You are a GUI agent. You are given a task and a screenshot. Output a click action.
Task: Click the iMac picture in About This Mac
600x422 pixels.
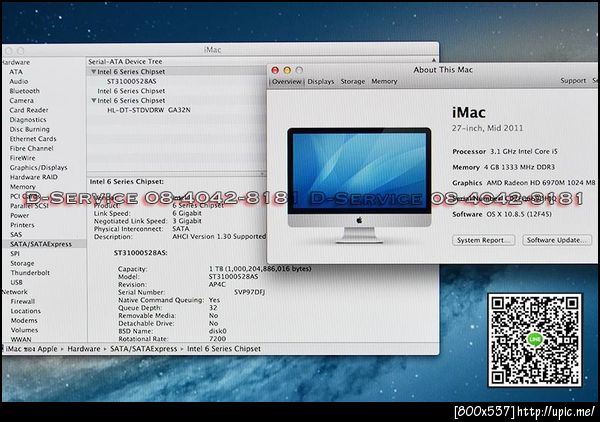pyautogui.click(x=359, y=185)
